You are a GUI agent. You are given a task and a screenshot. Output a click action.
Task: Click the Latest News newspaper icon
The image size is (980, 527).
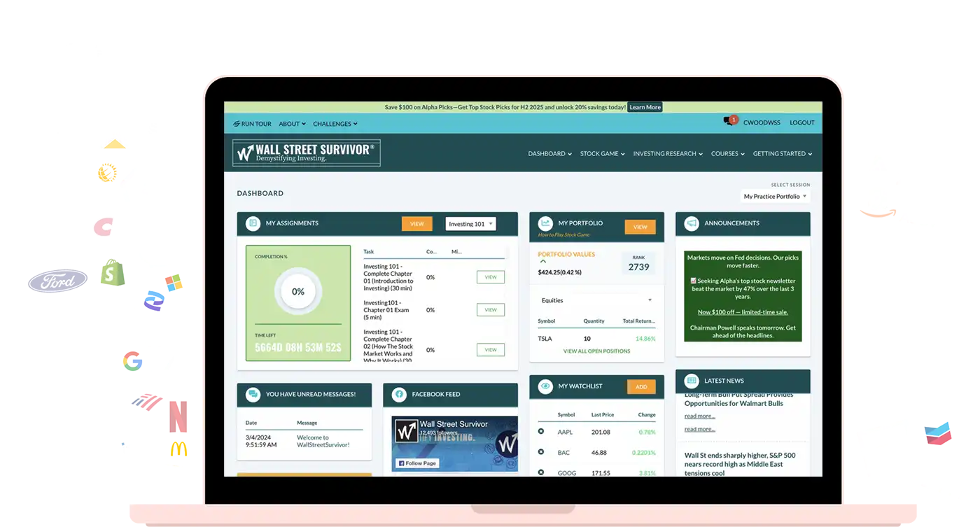[691, 381]
